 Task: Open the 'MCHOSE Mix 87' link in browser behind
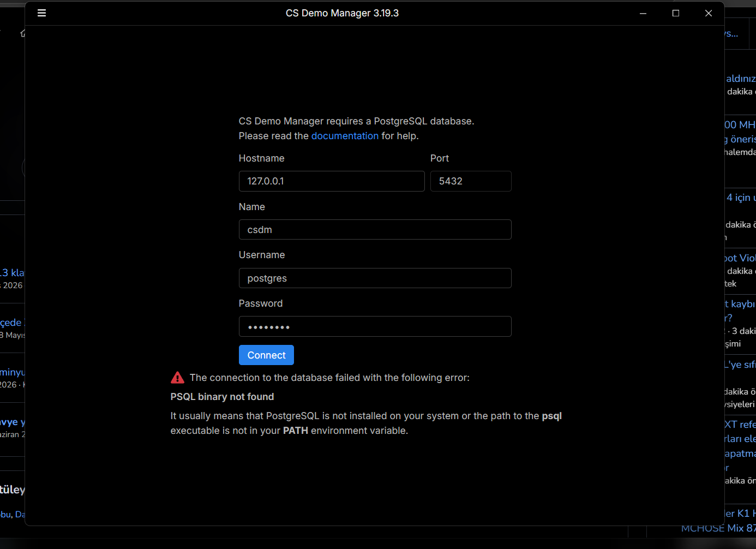[x=718, y=528]
